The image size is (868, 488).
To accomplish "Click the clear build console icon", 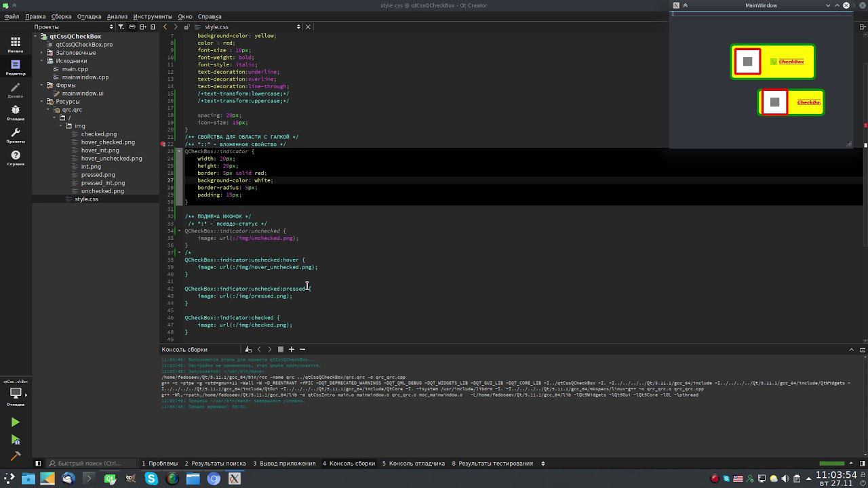I will point(248,350).
